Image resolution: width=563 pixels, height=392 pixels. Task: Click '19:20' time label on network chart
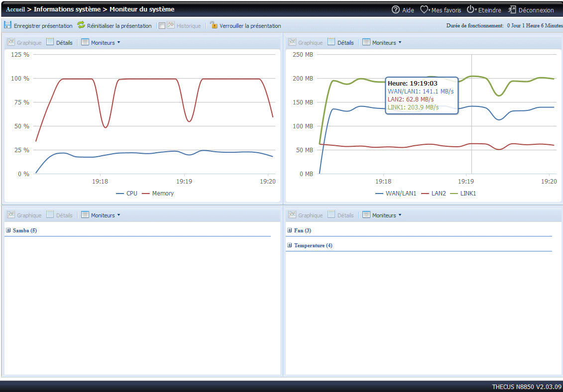[x=550, y=182]
